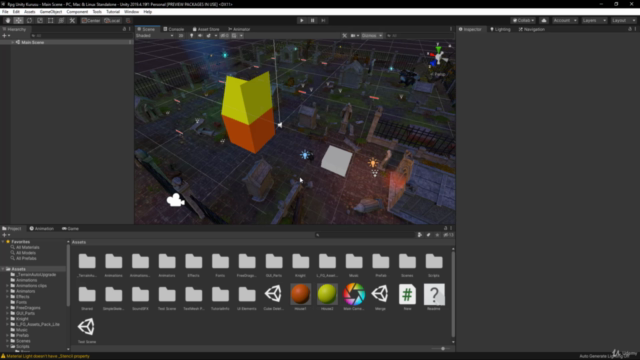The image size is (640, 360).
Task: Select House1 orange material asset
Action: [300, 297]
